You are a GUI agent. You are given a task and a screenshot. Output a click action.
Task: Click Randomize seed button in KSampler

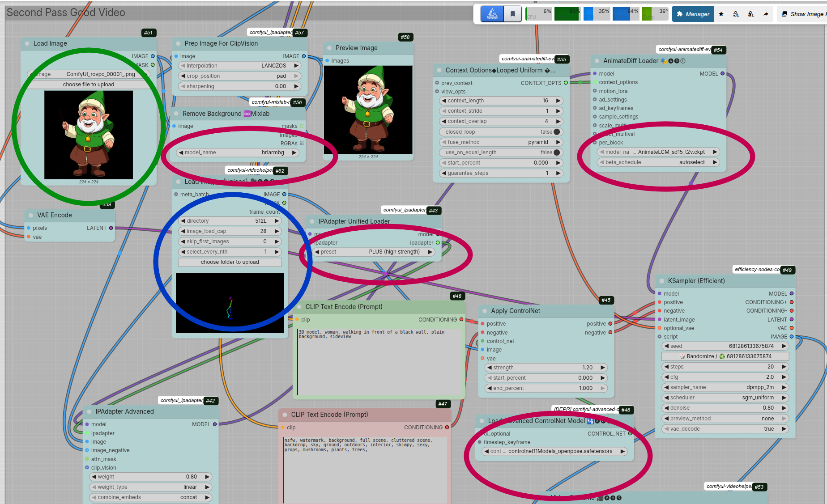[x=725, y=356]
